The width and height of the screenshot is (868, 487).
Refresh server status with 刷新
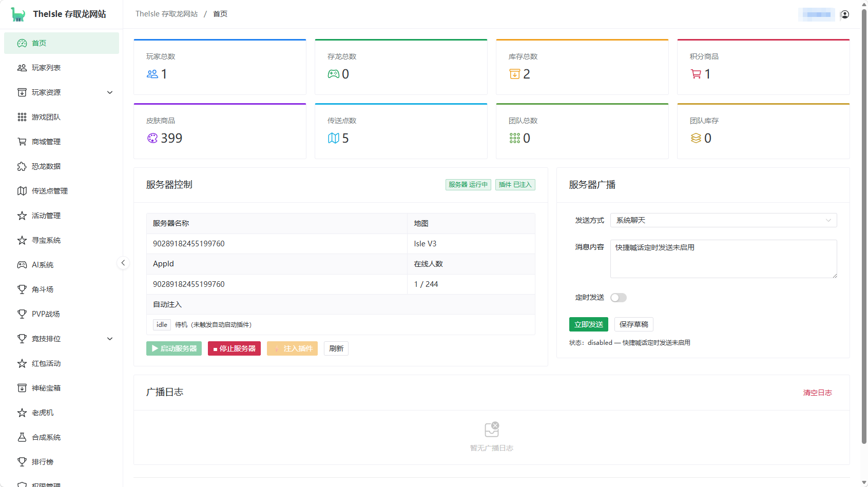[336, 348]
